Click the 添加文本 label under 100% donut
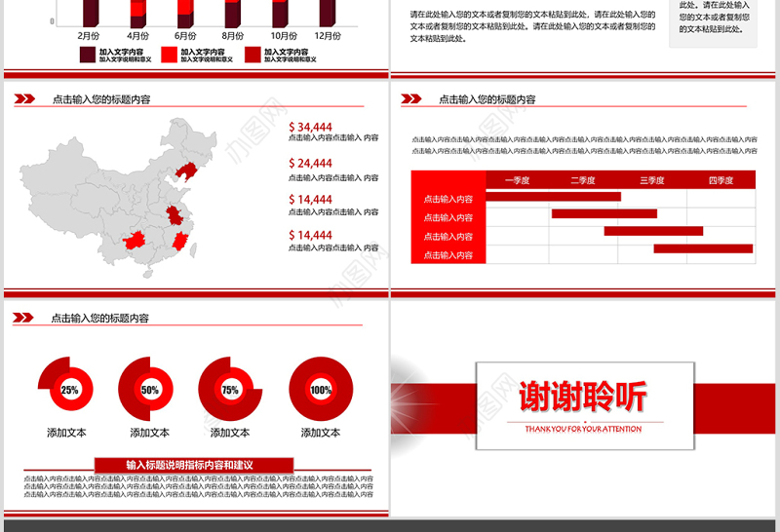 pos(321,433)
